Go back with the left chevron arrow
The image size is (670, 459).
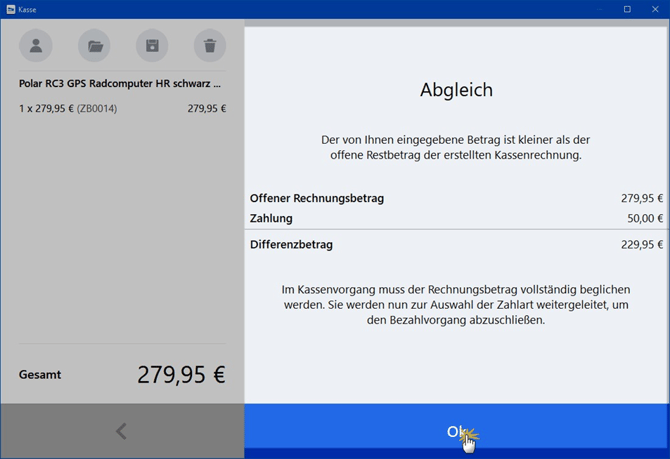pyautogui.click(x=121, y=431)
